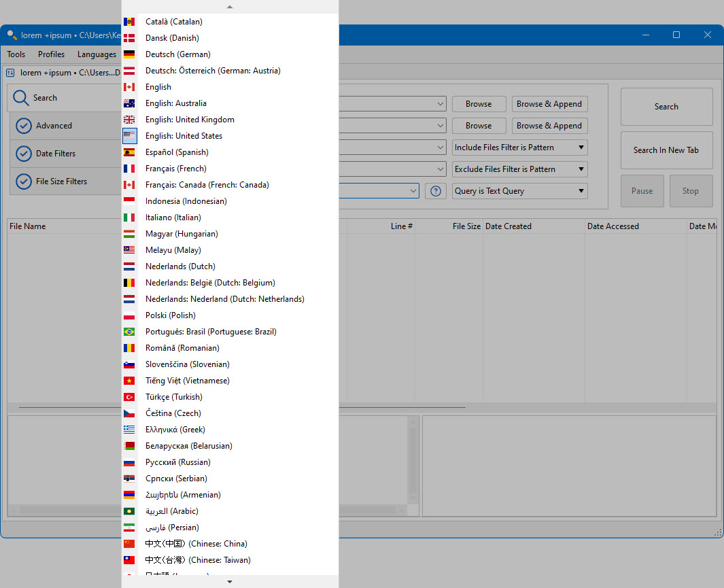This screenshot has width=724, height=588.
Task: Sort results by the Date Created column
Action: coord(534,226)
